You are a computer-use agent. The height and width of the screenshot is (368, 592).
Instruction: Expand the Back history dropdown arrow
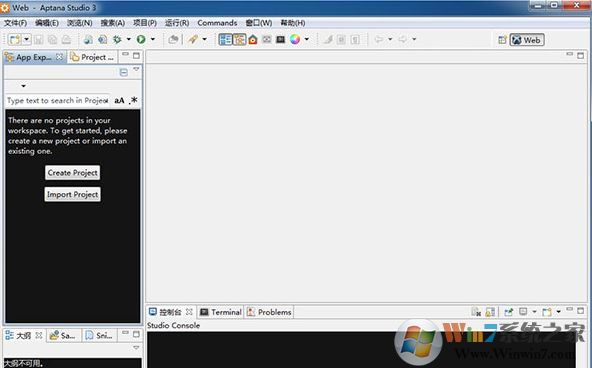coord(390,39)
